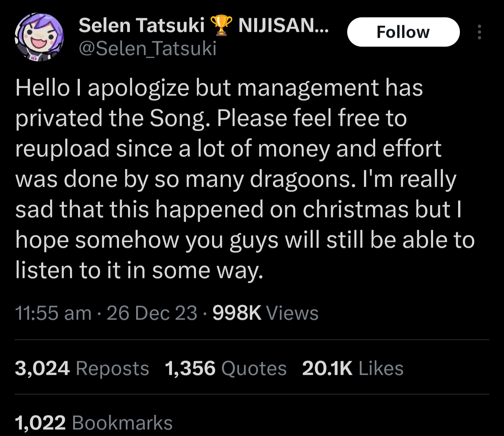Click the 11:55 am timestamp
This screenshot has width=504, height=436.
[x=53, y=313]
